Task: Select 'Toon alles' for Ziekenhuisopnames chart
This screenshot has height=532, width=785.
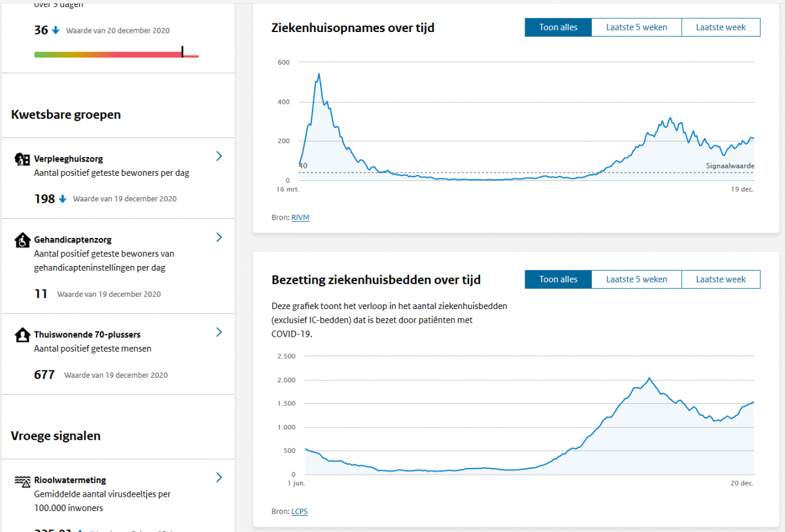Action: pos(558,27)
